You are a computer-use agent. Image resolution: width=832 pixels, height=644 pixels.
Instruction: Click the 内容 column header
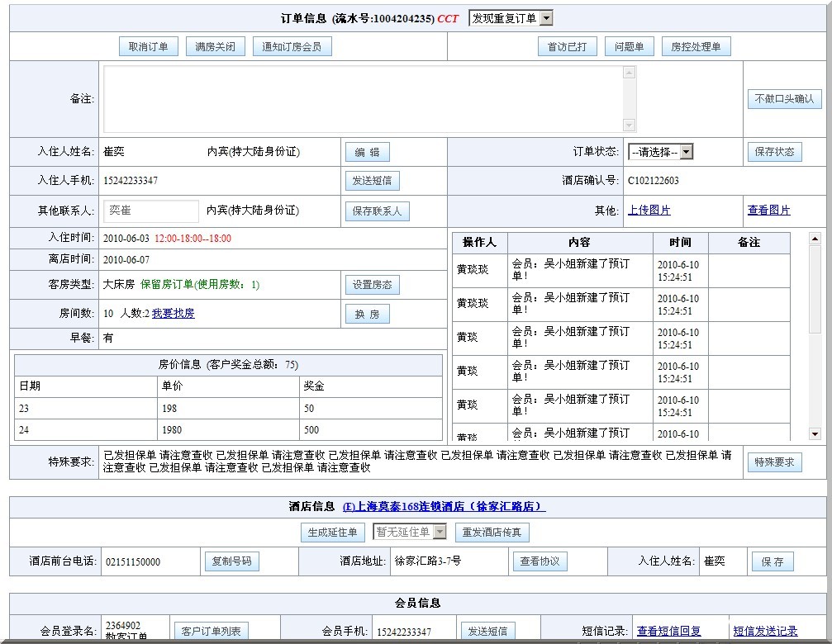(x=579, y=242)
